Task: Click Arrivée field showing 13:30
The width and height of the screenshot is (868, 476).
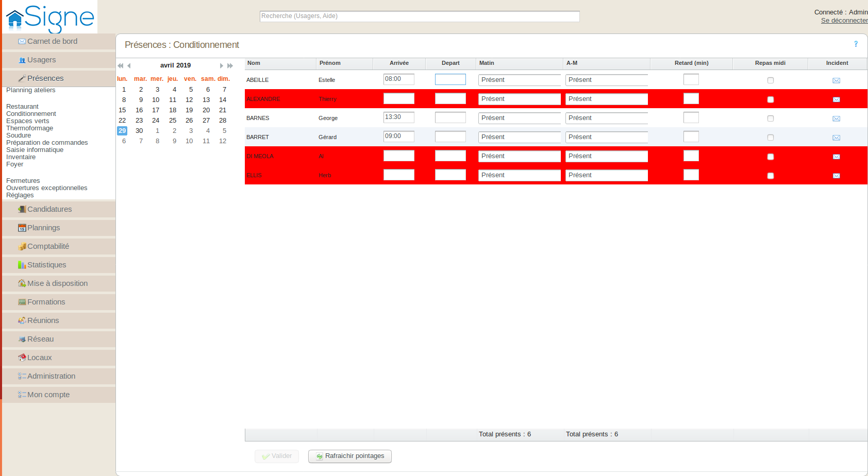Action: click(399, 117)
